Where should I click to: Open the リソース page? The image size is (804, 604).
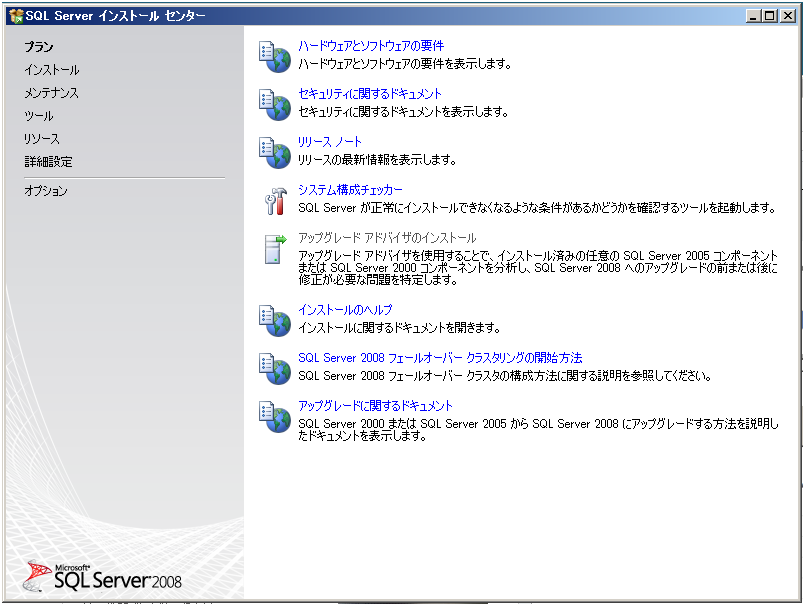(42, 139)
